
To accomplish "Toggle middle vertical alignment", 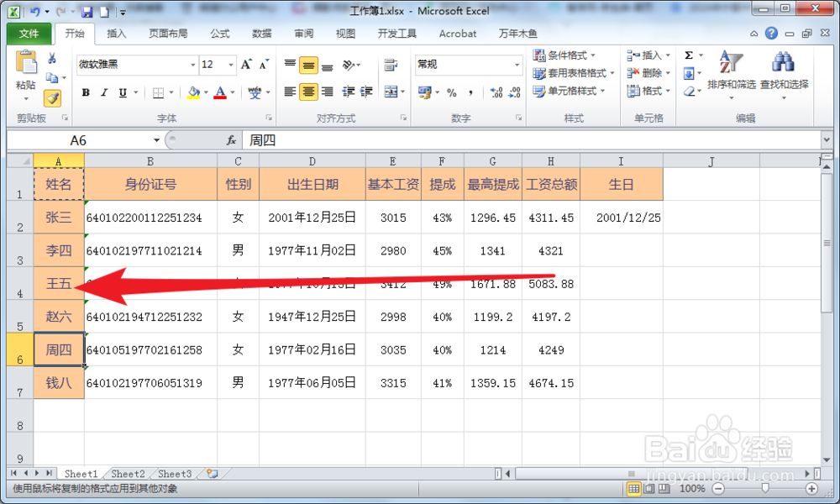I will tap(308, 65).
